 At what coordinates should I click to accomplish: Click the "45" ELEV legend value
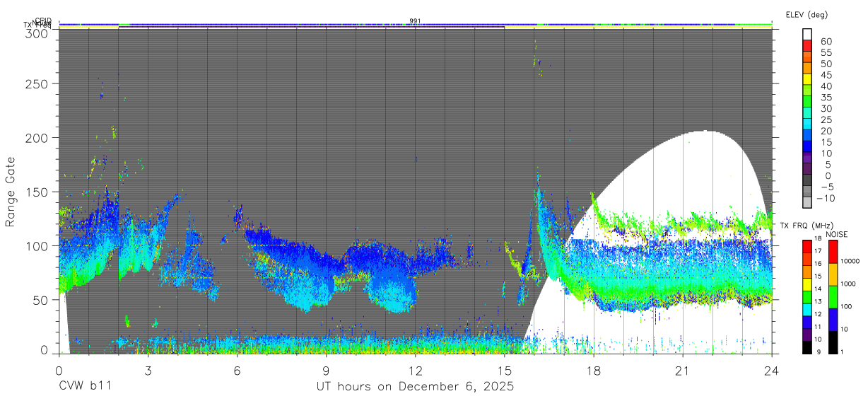coord(825,76)
